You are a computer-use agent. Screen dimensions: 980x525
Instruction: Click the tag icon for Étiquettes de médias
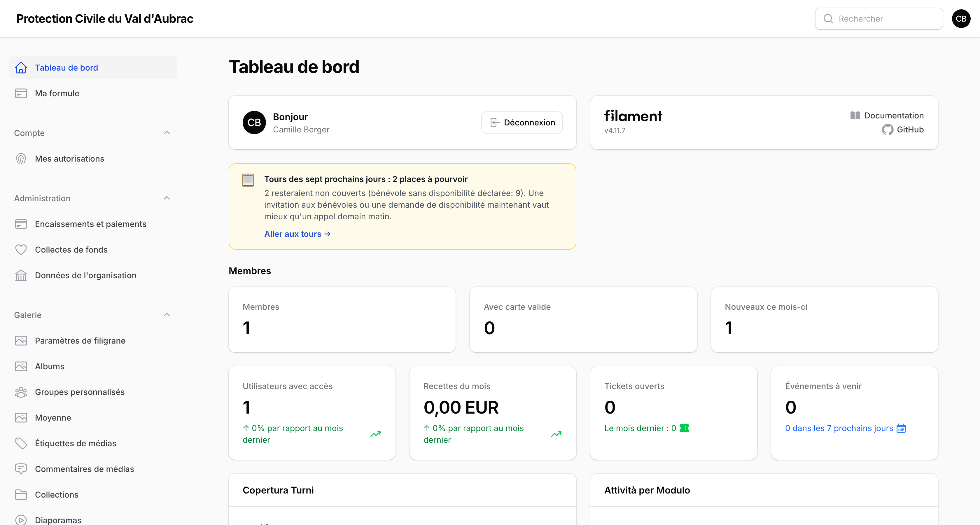(x=21, y=443)
